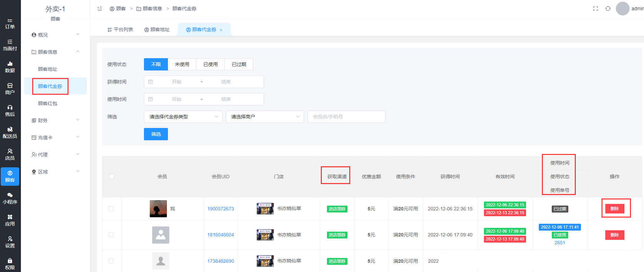The width and height of the screenshot is (644, 272).
Task: Select the 顾客 (Customer) sidebar icon
Action: pos(10,177)
